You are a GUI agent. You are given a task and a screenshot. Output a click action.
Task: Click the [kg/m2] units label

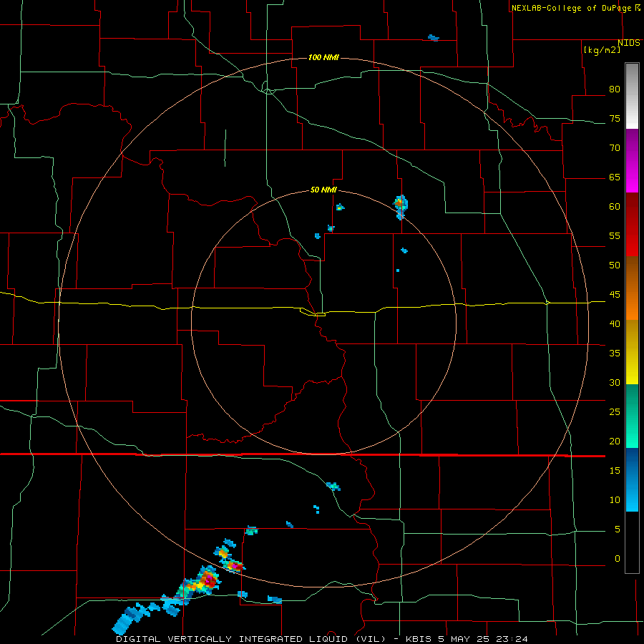point(602,50)
